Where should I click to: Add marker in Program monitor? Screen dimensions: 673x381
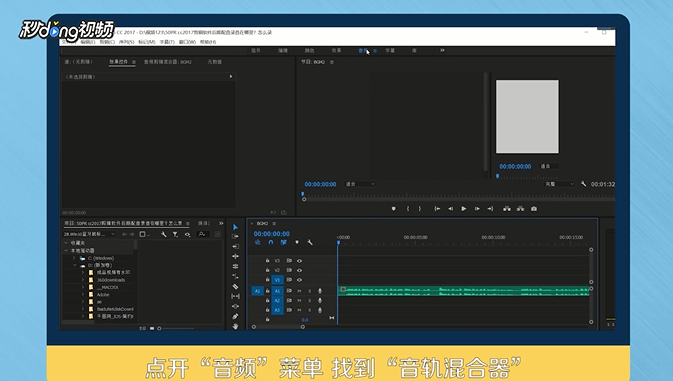pos(394,209)
